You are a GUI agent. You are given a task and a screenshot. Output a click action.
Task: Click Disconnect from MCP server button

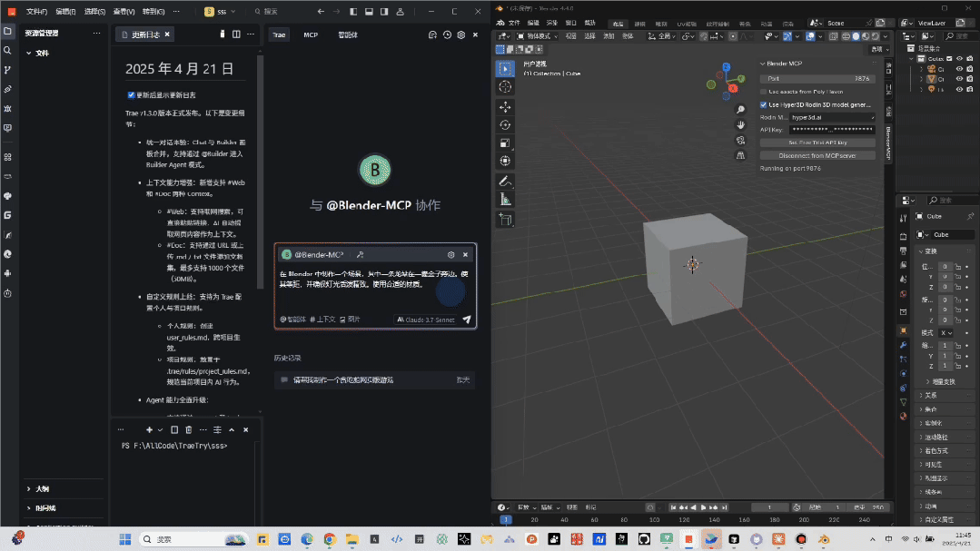817,155
